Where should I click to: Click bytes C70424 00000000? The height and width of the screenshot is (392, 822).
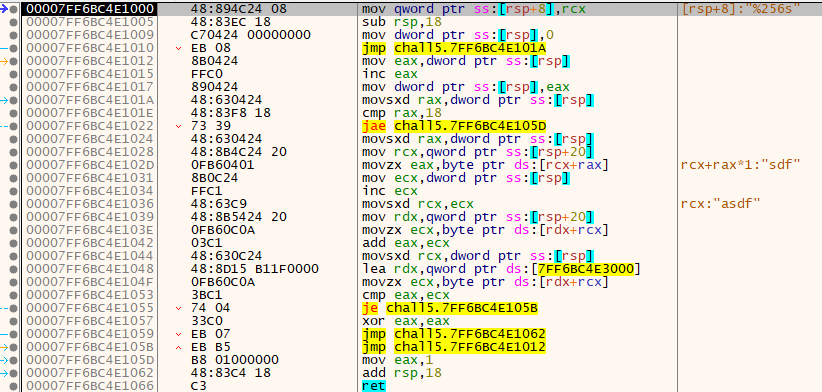tap(251, 35)
